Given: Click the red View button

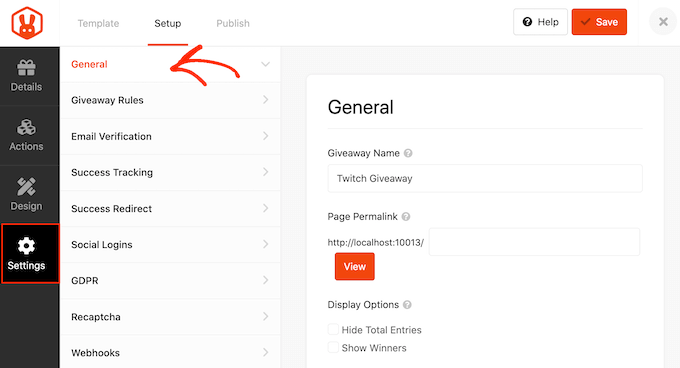Looking at the screenshot, I should tap(355, 267).
